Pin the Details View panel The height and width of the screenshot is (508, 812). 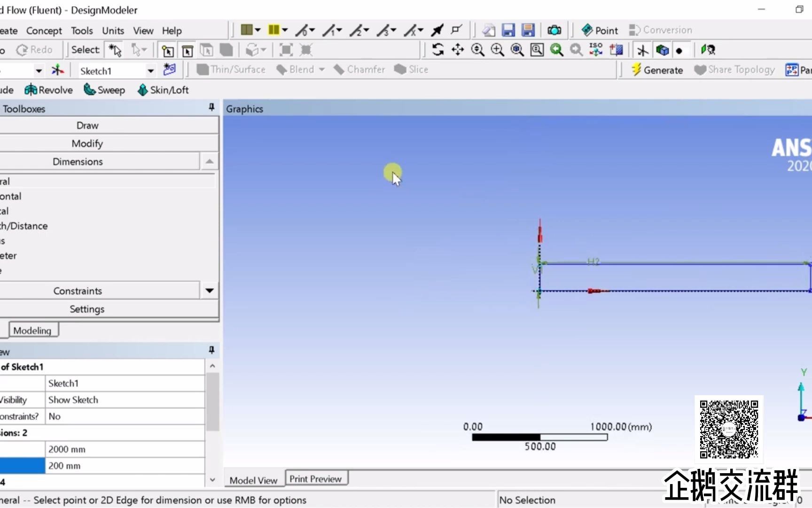tap(211, 350)
